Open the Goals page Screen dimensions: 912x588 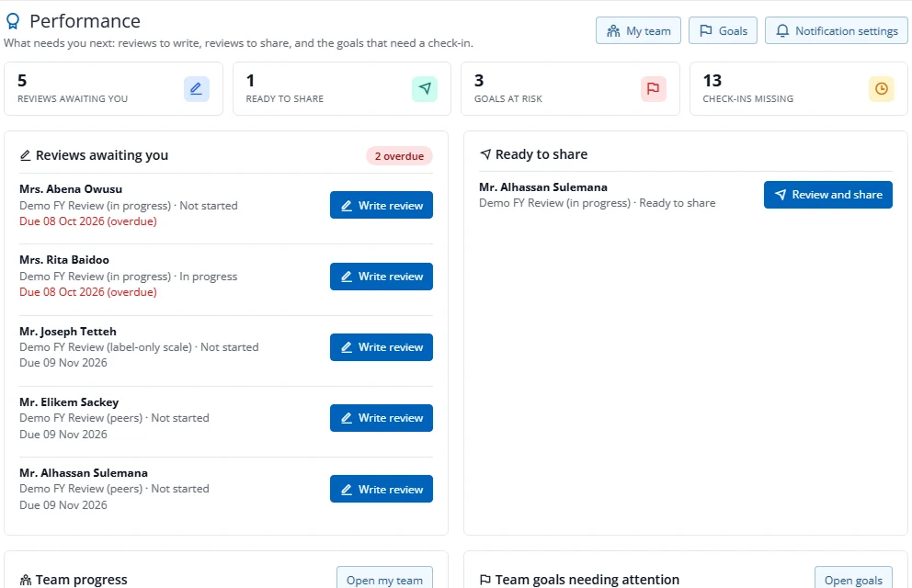tap(723, 31)
